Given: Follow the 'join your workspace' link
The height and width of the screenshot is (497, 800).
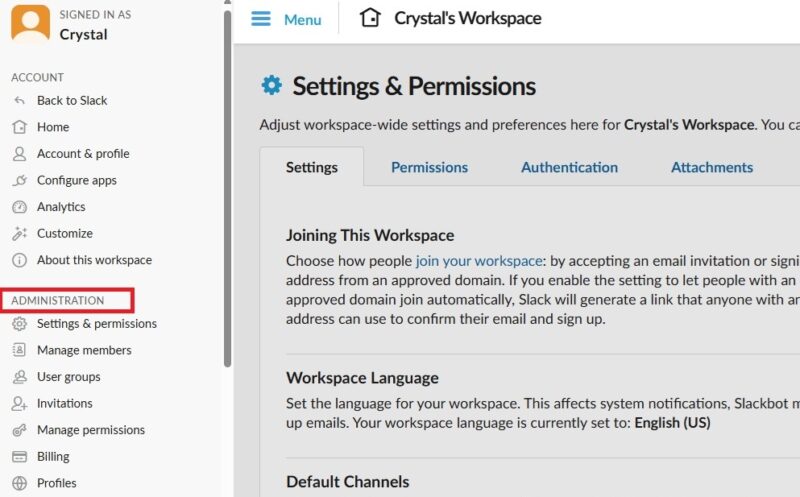Looking at the screenshot, I should (479, 260).
